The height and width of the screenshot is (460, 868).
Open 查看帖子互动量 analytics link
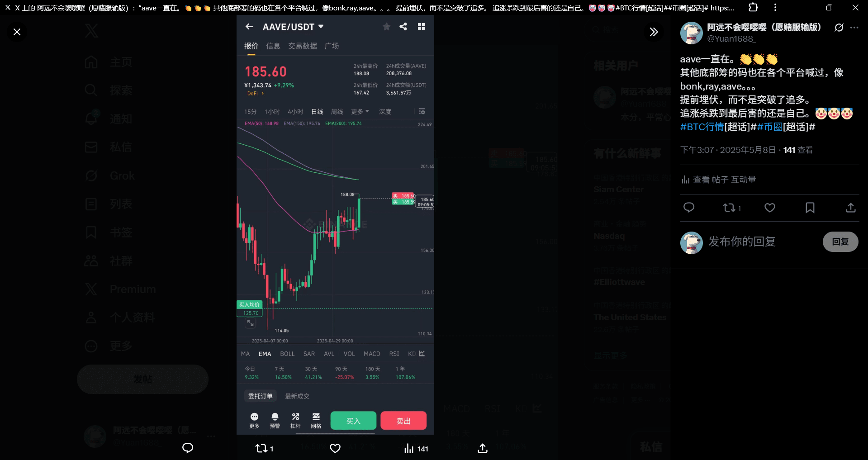719,180
